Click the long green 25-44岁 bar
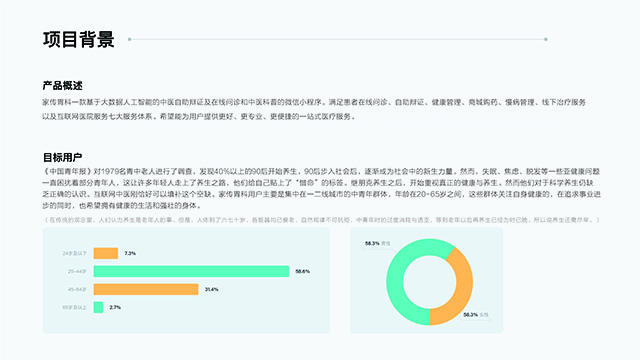Viewport: 640px width, 360px height. click(191, 271)
